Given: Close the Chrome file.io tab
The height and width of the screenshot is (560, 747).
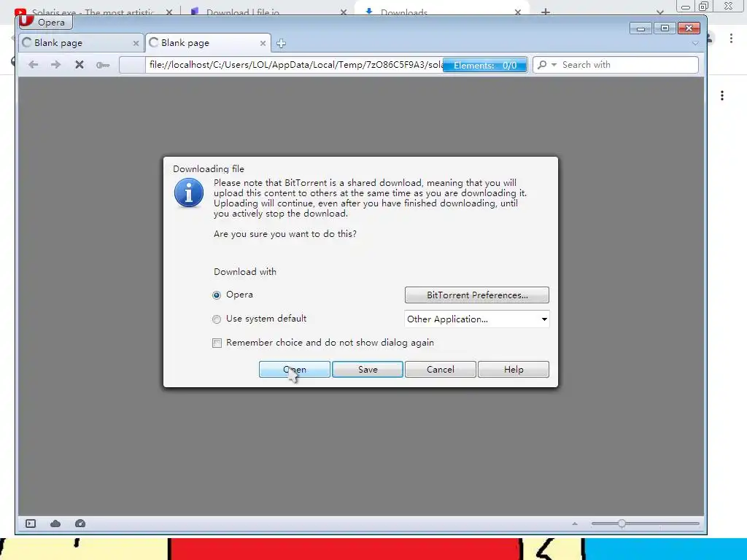Looking at the screenshot, I should tap(344, 12).
